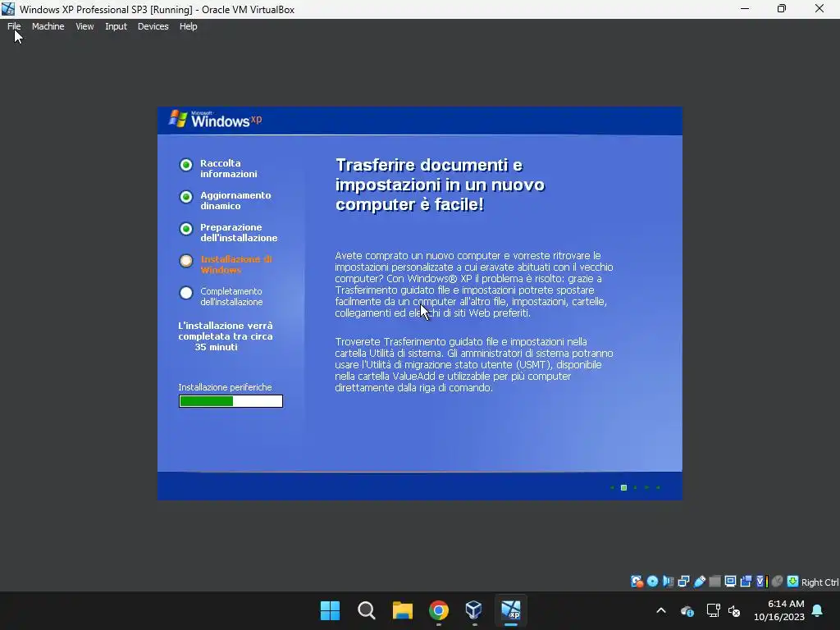Open taskbar Search magnifier

click(367, 610)
